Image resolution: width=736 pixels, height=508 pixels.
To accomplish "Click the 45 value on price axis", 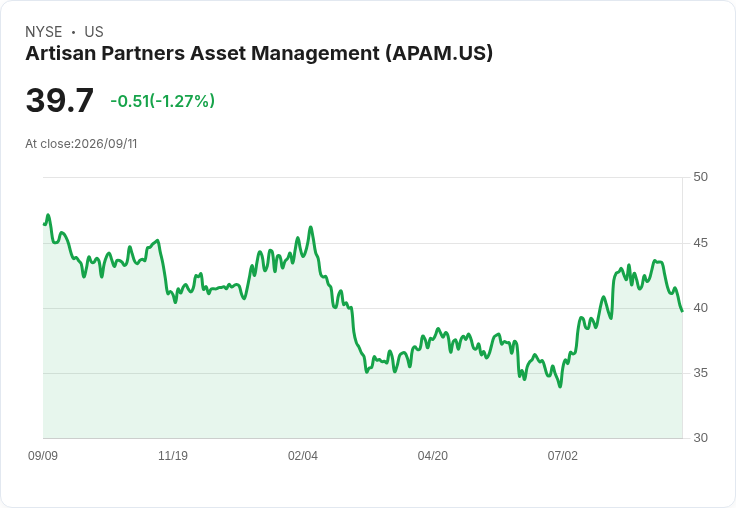I will 700,243.
